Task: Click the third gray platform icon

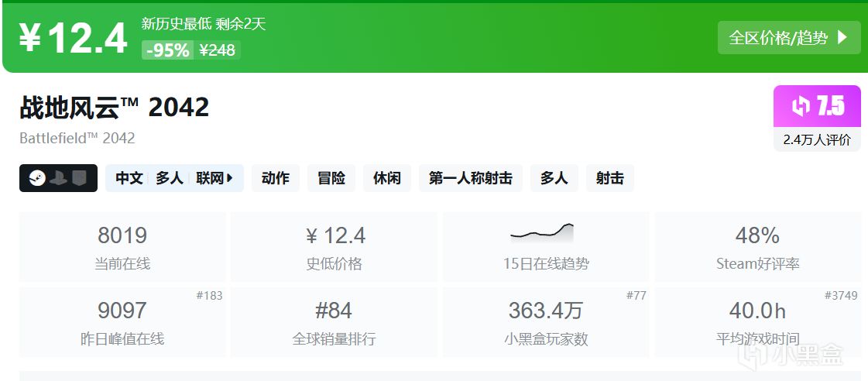Action: [x=80, y=178]
